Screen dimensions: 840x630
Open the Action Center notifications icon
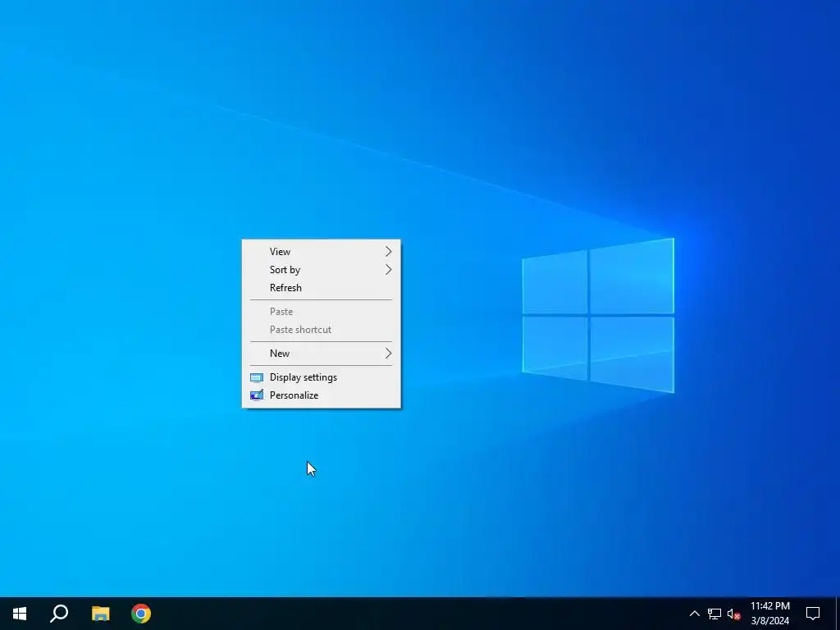pos(813,614)
